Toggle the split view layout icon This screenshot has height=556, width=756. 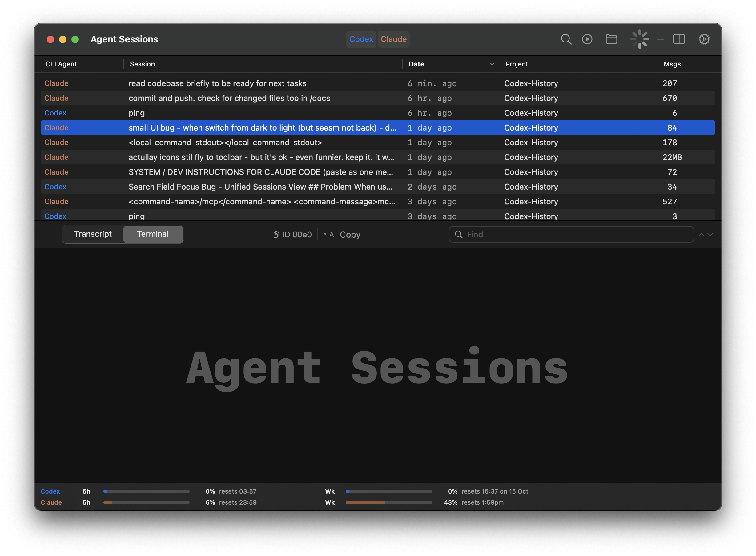click(679, 39)
